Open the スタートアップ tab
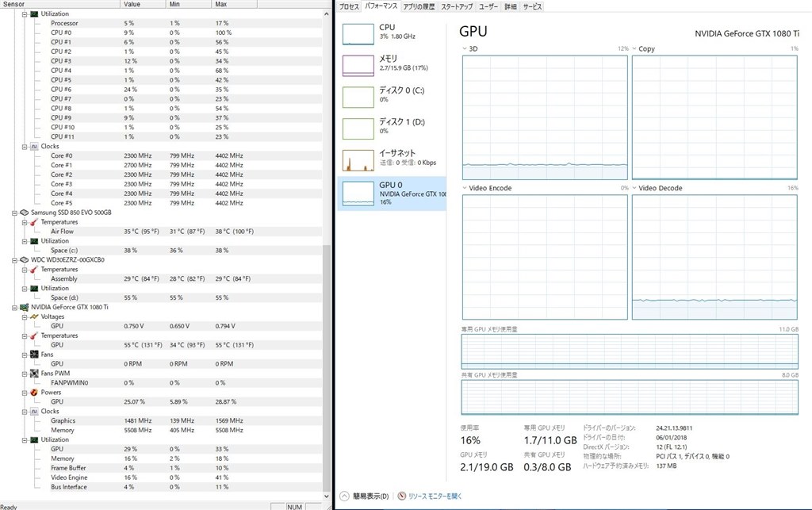Image resolution: width=812 pixels, height=510 pixels. [x=457, y=6]
